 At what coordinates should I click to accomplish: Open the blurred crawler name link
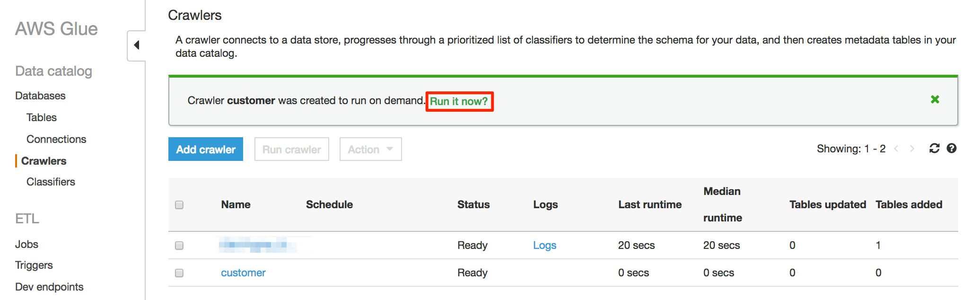coord(258,245)
